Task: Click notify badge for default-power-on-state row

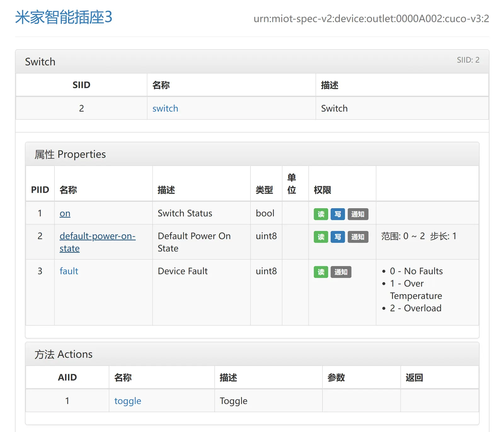Action: [358, 237]
